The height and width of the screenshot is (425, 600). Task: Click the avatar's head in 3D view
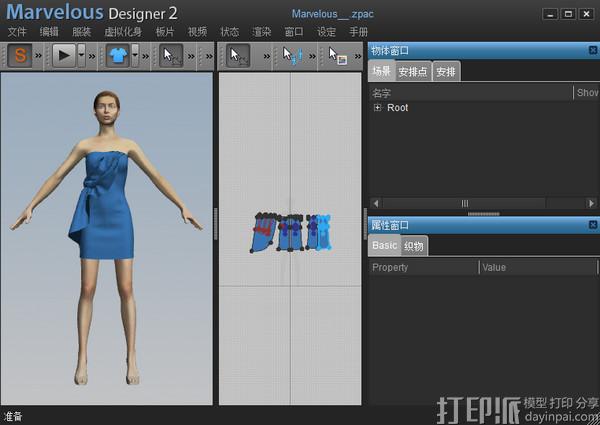click(107, 106)
